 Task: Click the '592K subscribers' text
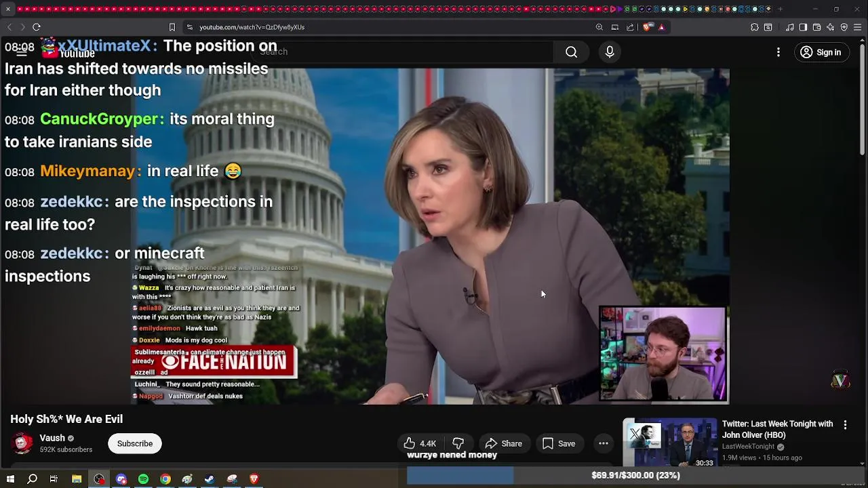[66, 450]
